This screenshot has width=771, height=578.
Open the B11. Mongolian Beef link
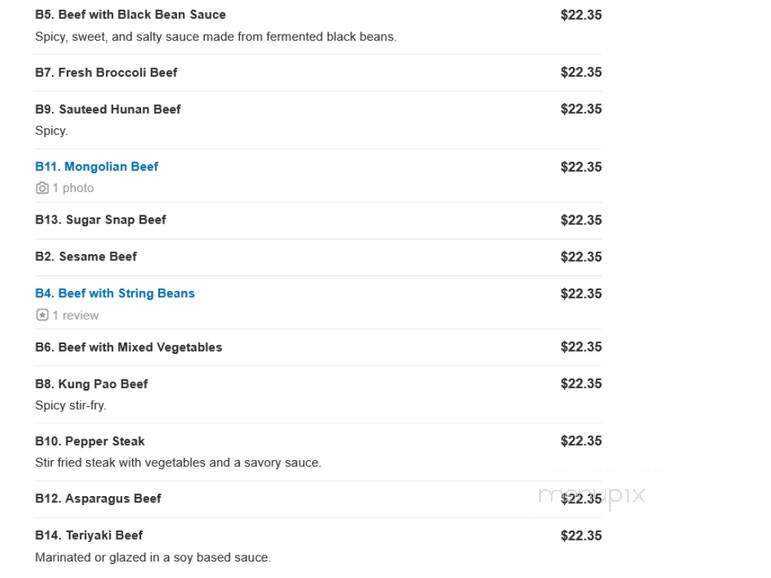97,167
